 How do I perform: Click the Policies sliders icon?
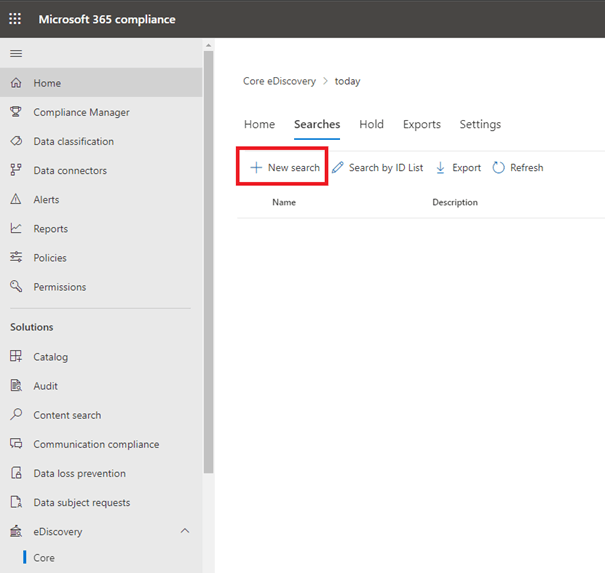click(x=16, y=257)
